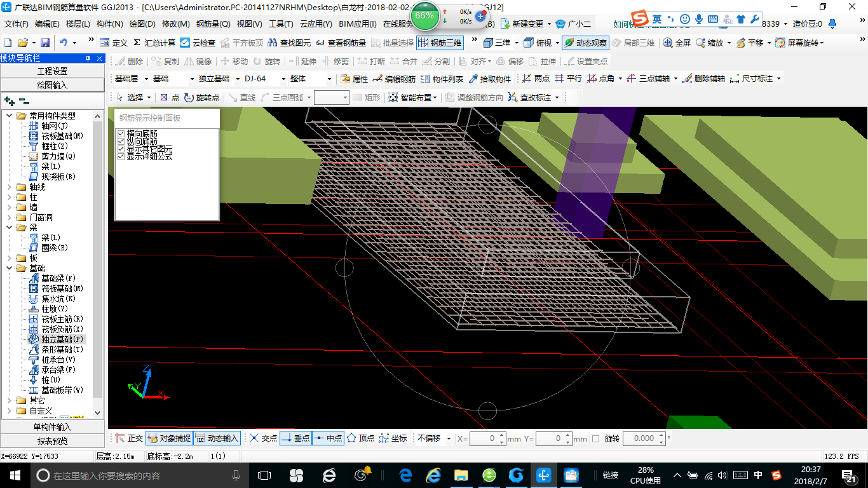Image resolution: width=868 pixels, height=488 pixels.
Task: Select 独立基础(P) tree item
Action: click(62, 339)
